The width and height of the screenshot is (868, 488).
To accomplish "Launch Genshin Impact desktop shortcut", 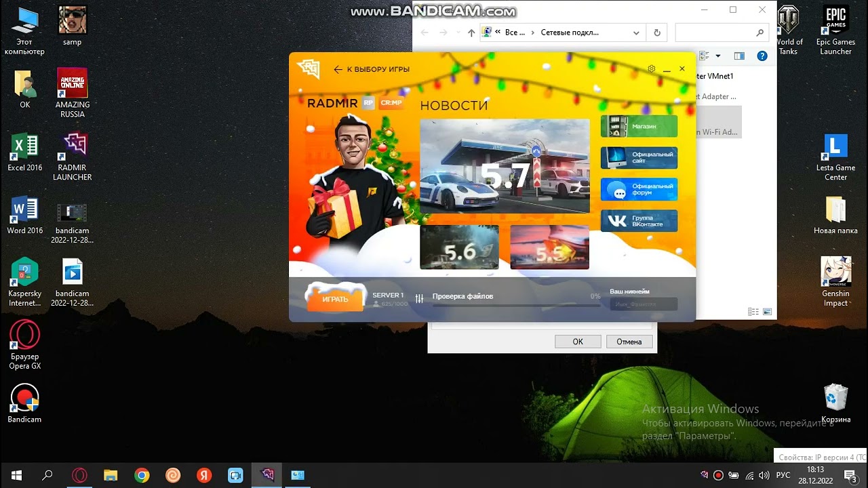I will coord(835,282).
